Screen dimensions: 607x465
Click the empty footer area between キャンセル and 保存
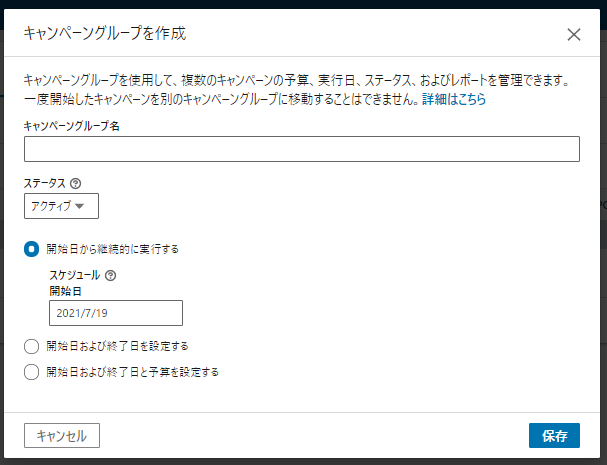click(x=310, y=436)
